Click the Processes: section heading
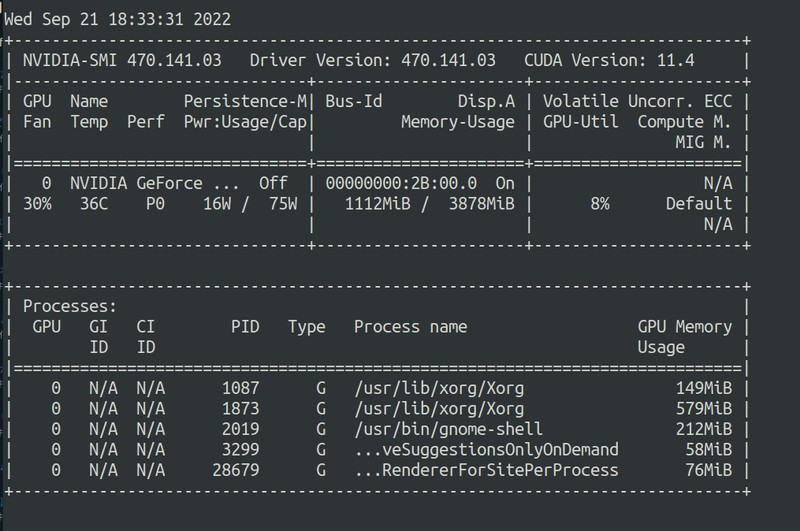Image resolution: width=800 pixels, height=531 pixels. [x=70, y=306]
